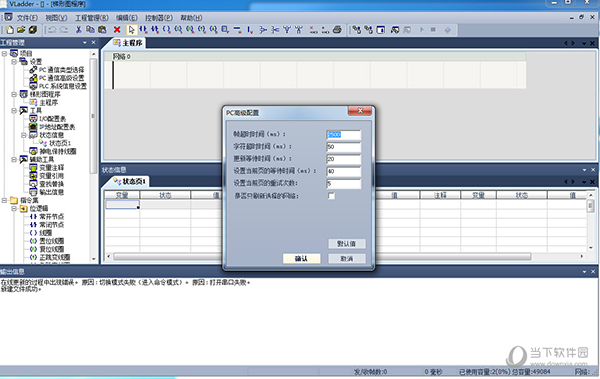Viewport: 600px width, 379px height.
Task: Select 主程序 under 梯形图程序 in tree
Action: click(49, 103)
